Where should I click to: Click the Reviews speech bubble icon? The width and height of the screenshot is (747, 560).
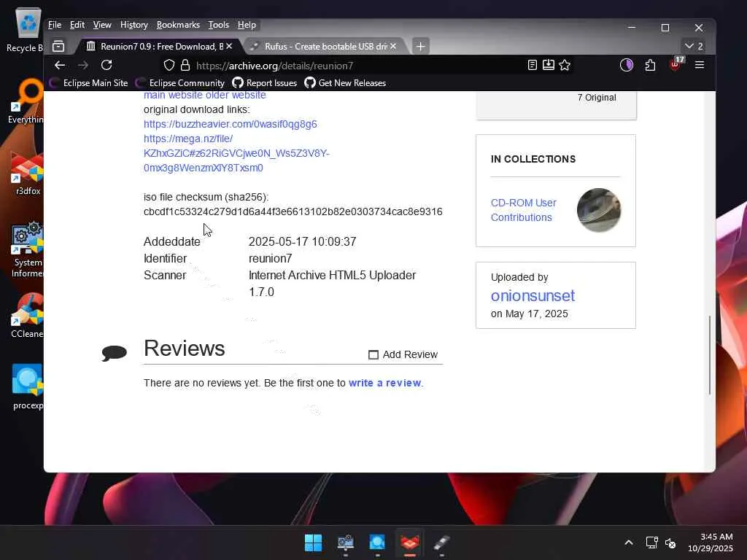115,353
